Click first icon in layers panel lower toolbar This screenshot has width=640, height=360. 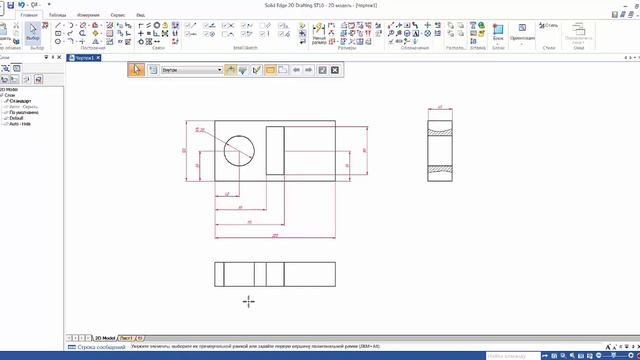point(5,79)
